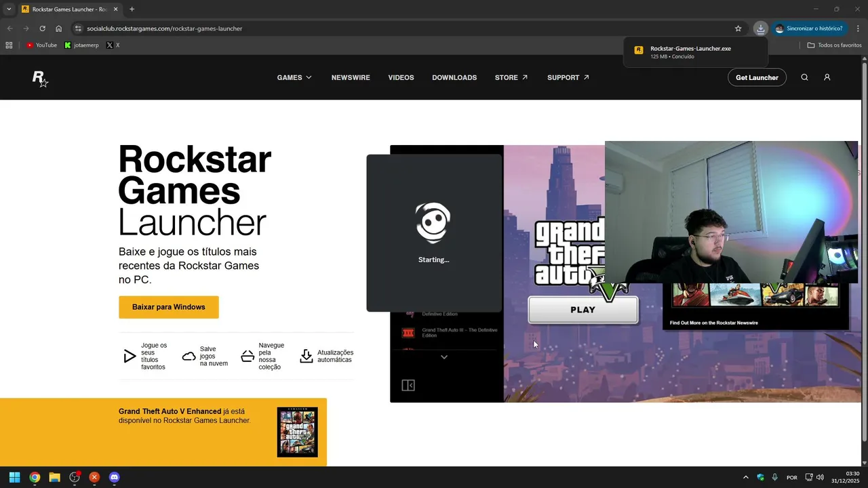Open the NEWSWIRE menu item
Viewport: 868px width, 488px height.
click(351, 77)
